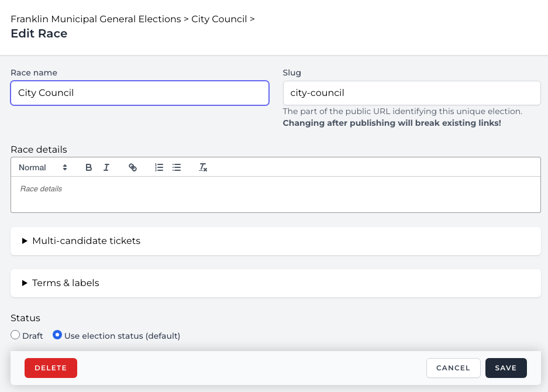548x392 pixels.
Task: Open the Normal text style dropdown
Action: (x=43, y=167)
